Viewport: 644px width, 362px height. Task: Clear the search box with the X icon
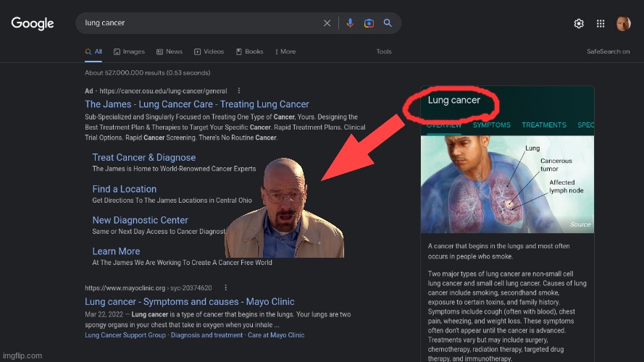(x=327, y=23)
